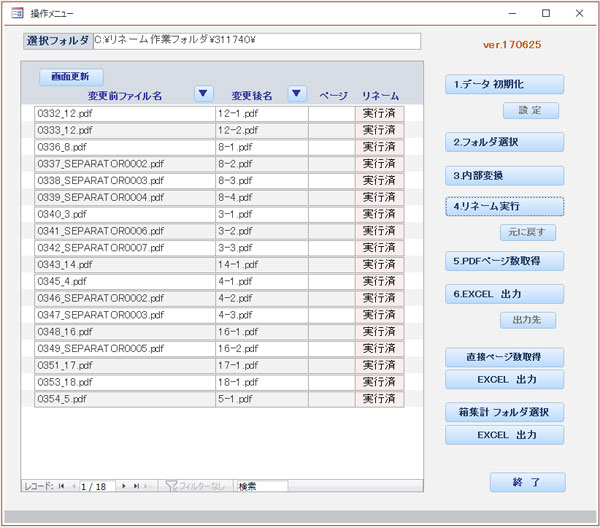
Task: Advance to next record in navigator
Action: click(x=124, y=486)
